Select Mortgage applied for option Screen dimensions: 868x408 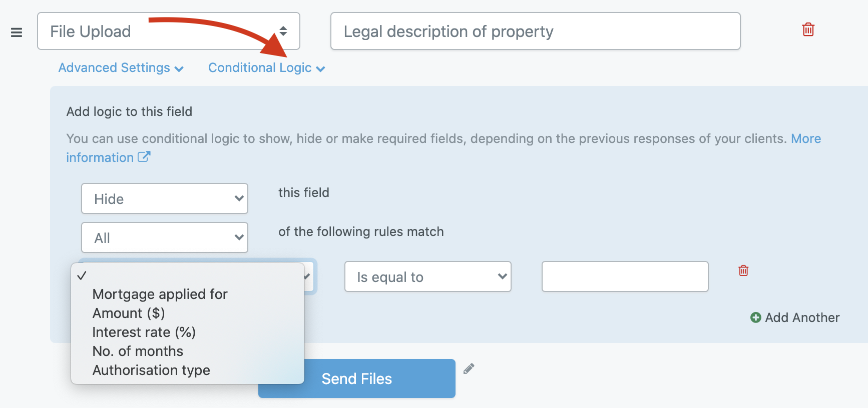pyautogui.click(x=188, y=294)
